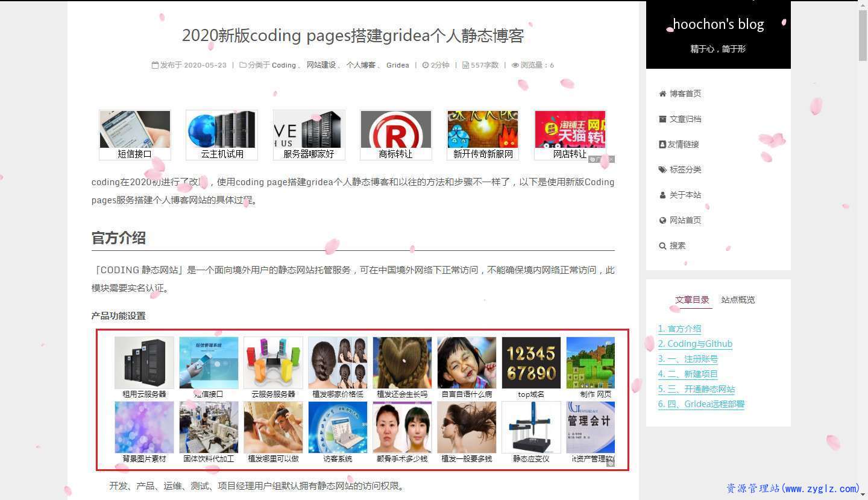The height and width of the screenshot is (500, 868).
Task: Open 标签分类 in the sidebar menu
Action: click(x=685, y=169)
